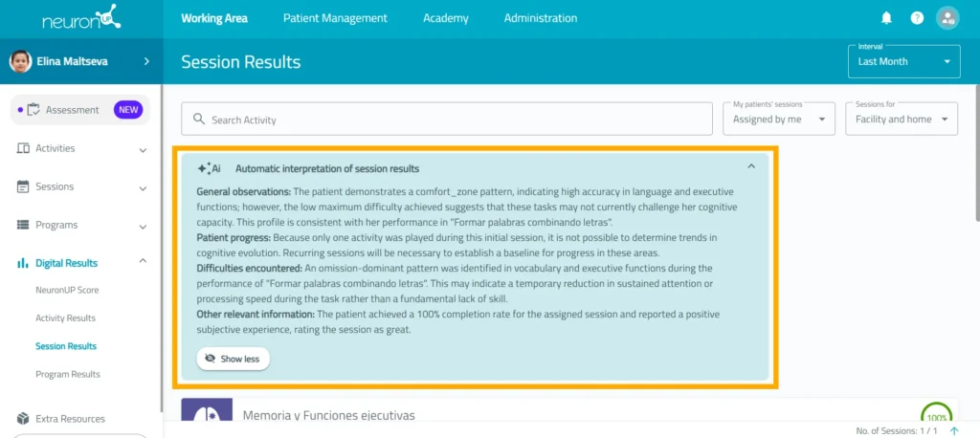Open the notifications bell
Screen dimensions: 980x438
tap(886, 18)
